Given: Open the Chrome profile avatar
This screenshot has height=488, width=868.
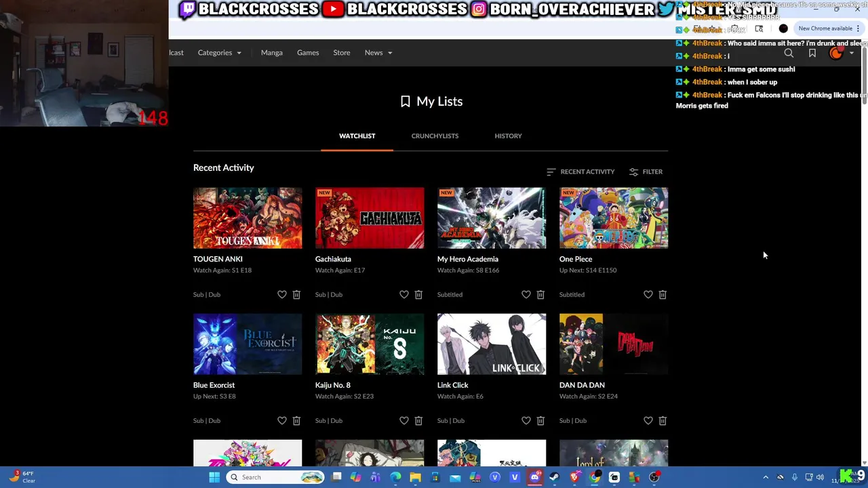Looking at the screenshot, I should point(783,28).
